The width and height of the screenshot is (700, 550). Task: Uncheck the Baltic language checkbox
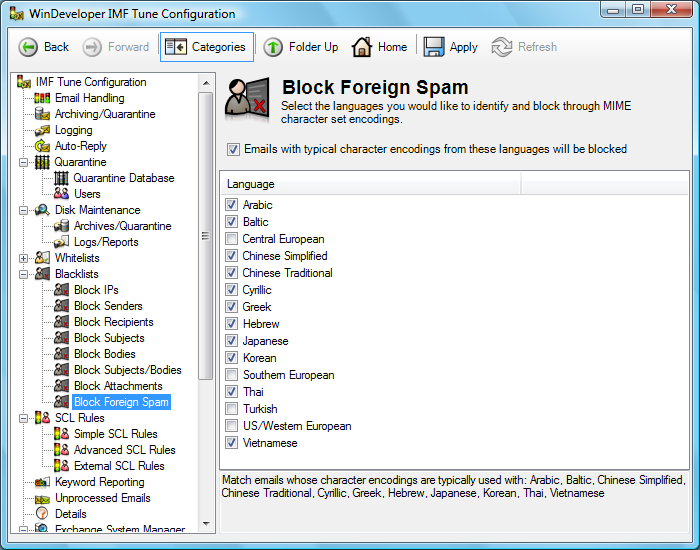click(x=231, y=222)
